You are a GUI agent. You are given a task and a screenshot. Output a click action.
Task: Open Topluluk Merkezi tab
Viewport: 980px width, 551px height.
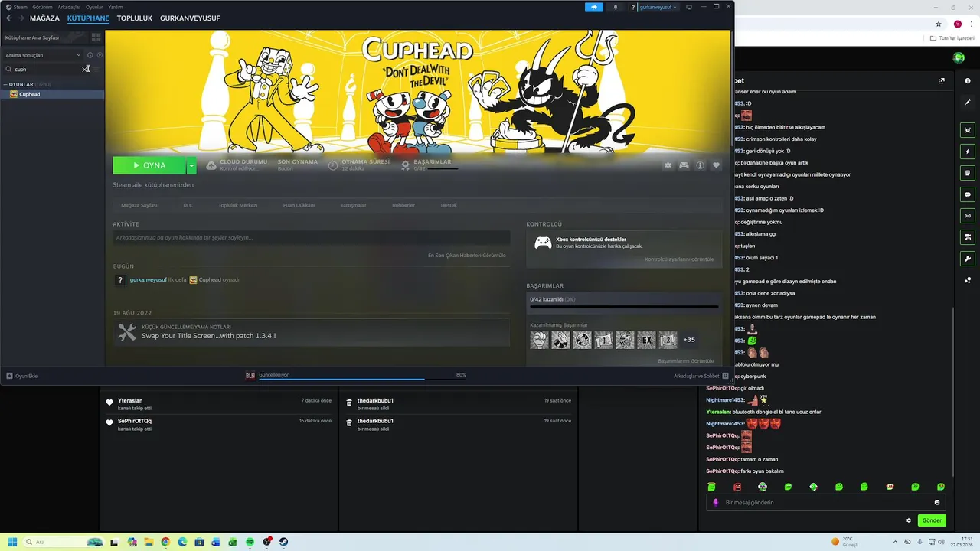(238, 205)
